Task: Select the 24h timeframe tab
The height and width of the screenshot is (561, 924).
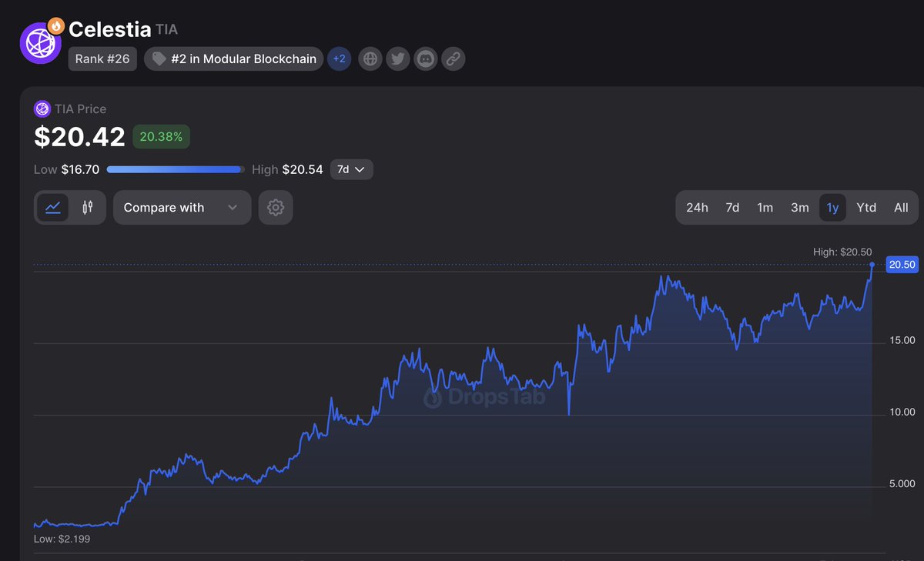Action: point(697,208)
